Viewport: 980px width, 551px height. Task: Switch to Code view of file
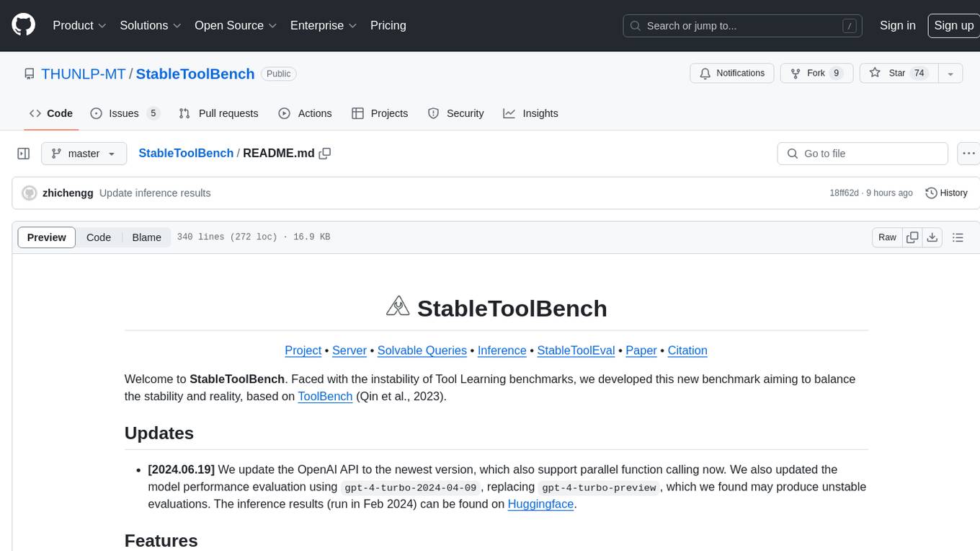point(99,237)
